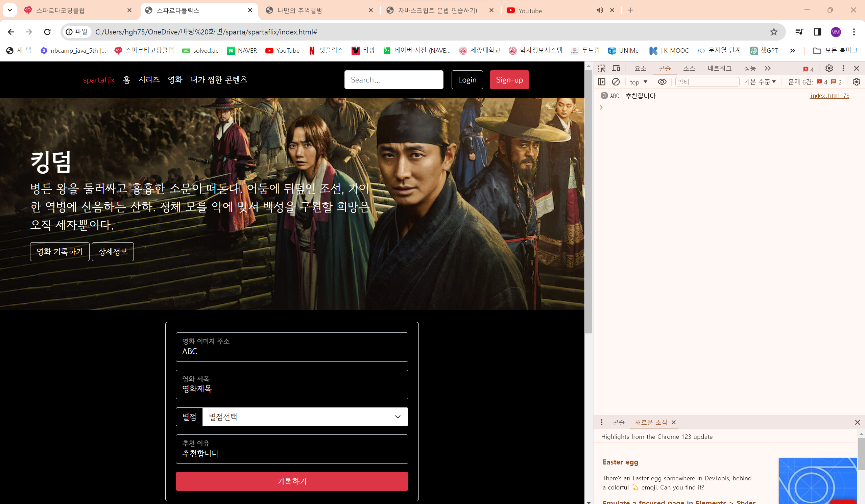
Task: Open the drawer three-dot menu
Action: click(x=601, y=422)
